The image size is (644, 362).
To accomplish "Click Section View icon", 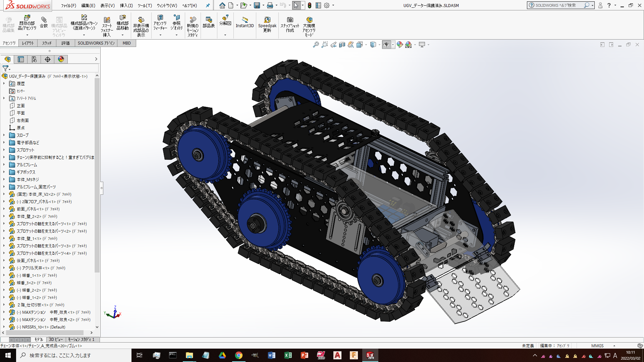I will (342, 45).
